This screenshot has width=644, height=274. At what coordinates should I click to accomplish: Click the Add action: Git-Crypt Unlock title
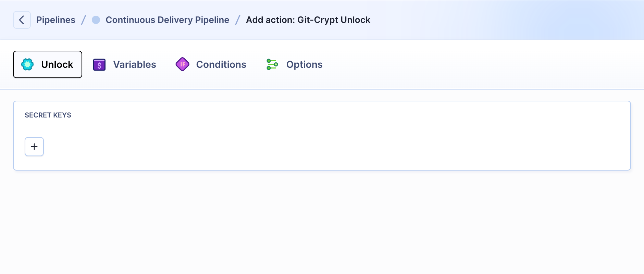coord(308,20)
